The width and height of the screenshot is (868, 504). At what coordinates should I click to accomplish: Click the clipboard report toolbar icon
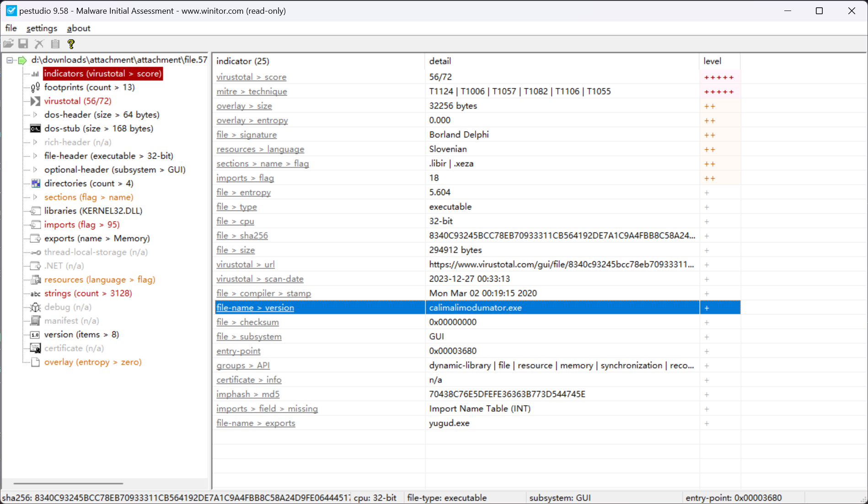click(55, 44)
